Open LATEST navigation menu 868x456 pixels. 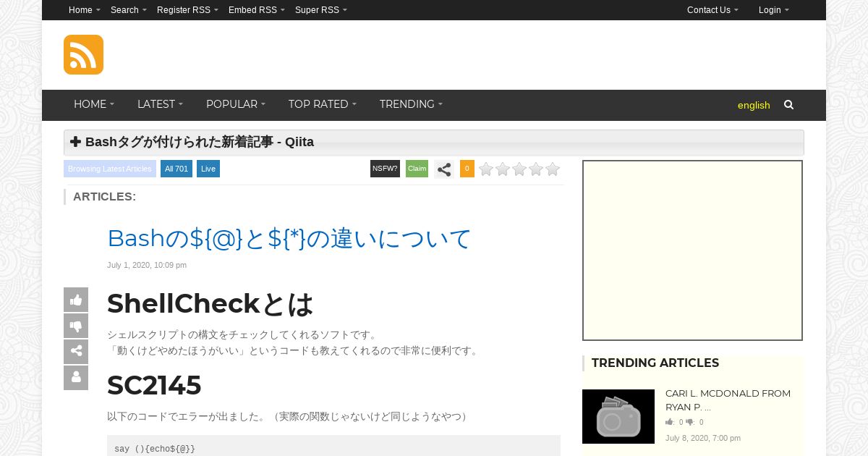click(160, 104)
